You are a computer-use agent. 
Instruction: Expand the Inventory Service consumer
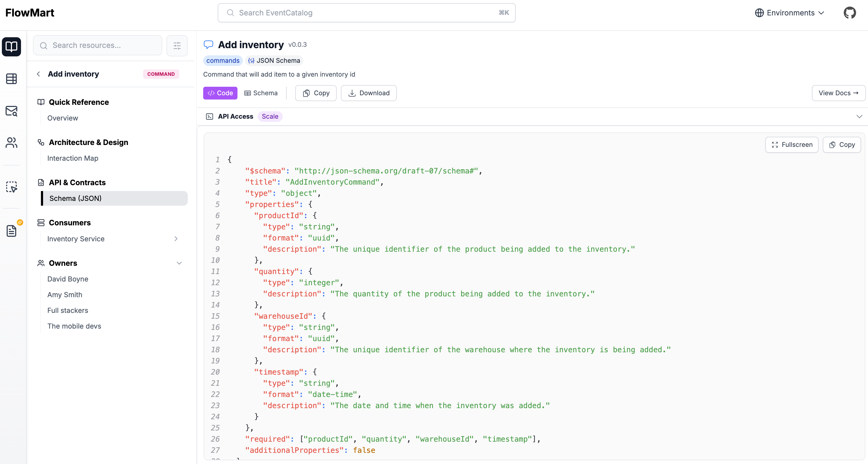tap(176, 239)
